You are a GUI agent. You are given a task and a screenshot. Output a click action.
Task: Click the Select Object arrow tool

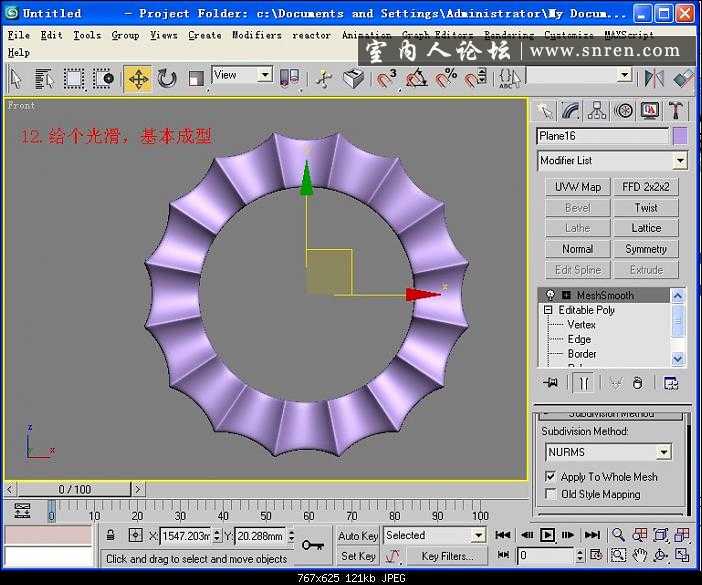click(x=16, y=78)
